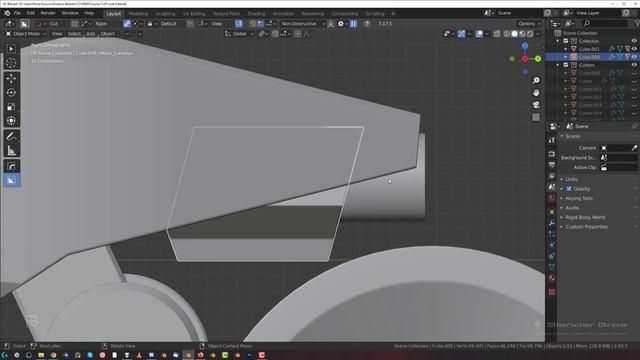Open the View Layer properties tab
Image resolution: width=640 pixels, height=360 pixels.
(552, 176)
